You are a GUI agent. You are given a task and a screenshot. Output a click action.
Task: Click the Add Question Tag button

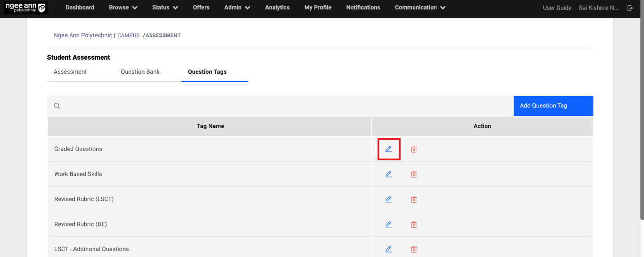pyautogui.click(x=553, y=106)
